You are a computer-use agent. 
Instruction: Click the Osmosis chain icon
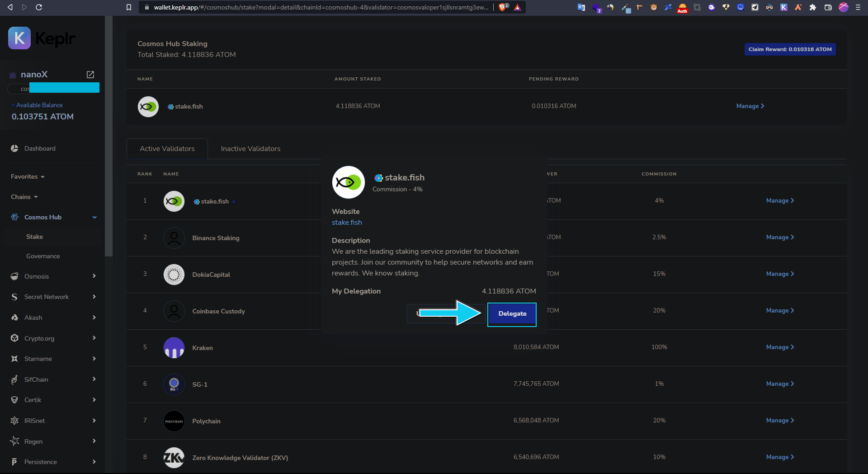pos(14,276)
